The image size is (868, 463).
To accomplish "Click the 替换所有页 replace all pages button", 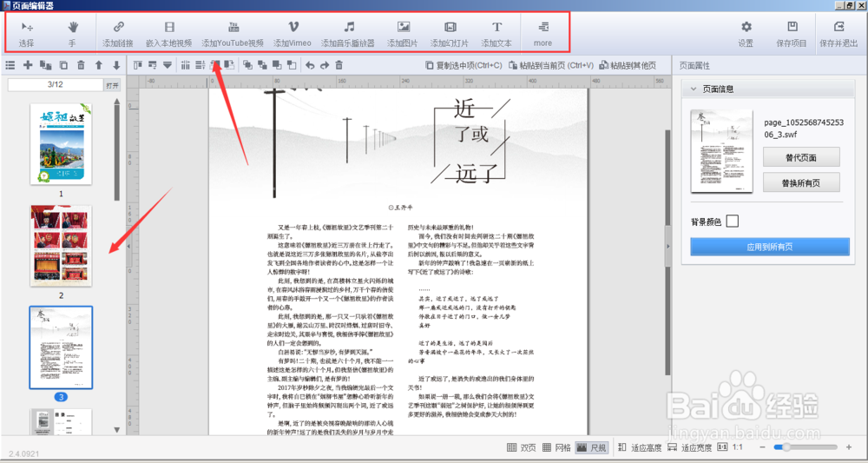I will [801, 182].
